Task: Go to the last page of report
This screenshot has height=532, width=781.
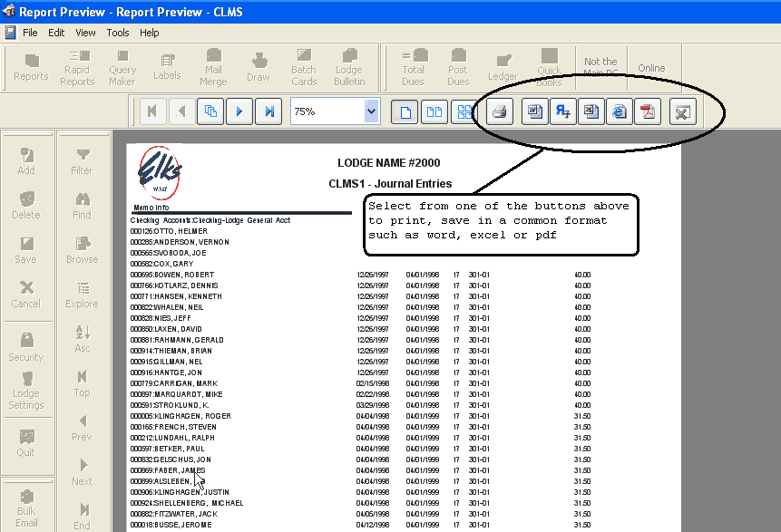Action: click(x=269, y=111)
